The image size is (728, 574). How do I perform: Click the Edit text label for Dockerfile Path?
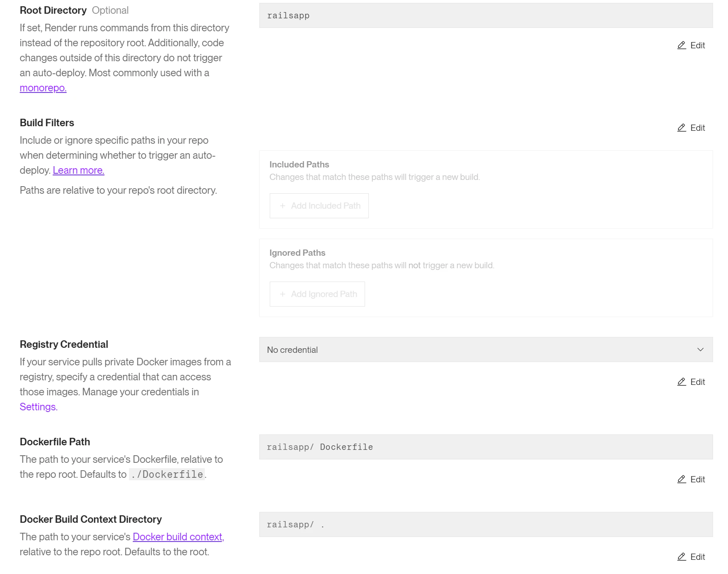pos(698,479)
